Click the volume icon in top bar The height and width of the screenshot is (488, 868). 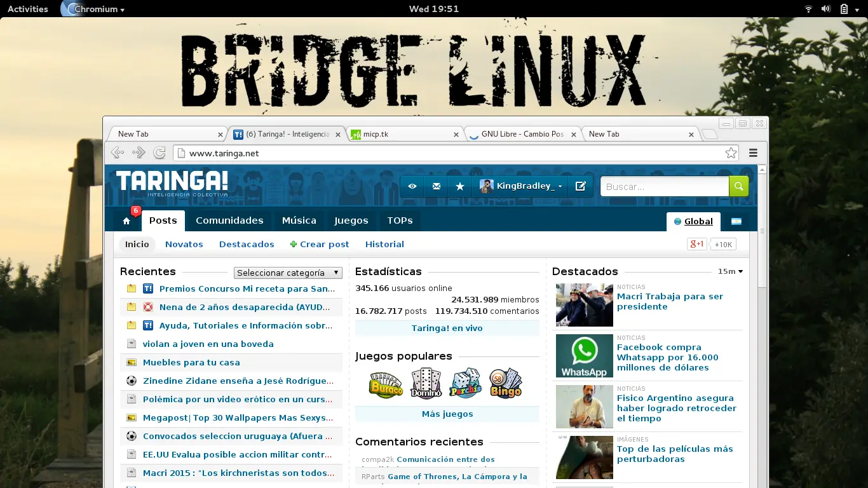point(826,9)
